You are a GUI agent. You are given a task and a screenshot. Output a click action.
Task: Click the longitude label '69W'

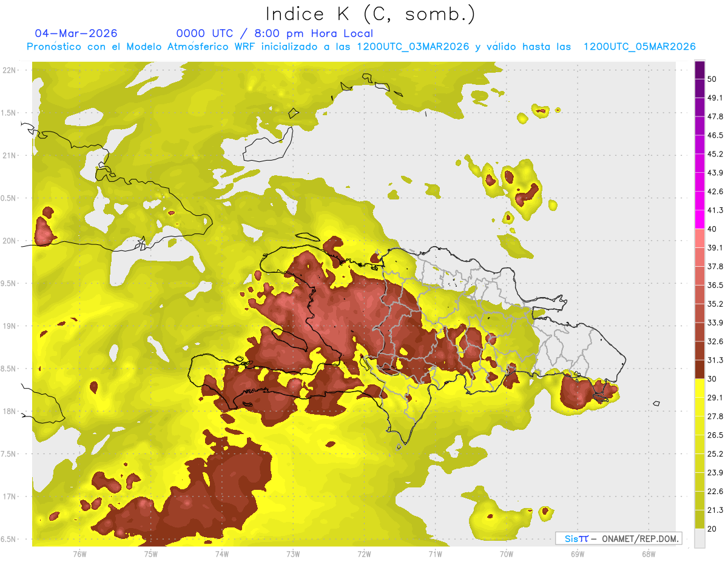[578, 554]
